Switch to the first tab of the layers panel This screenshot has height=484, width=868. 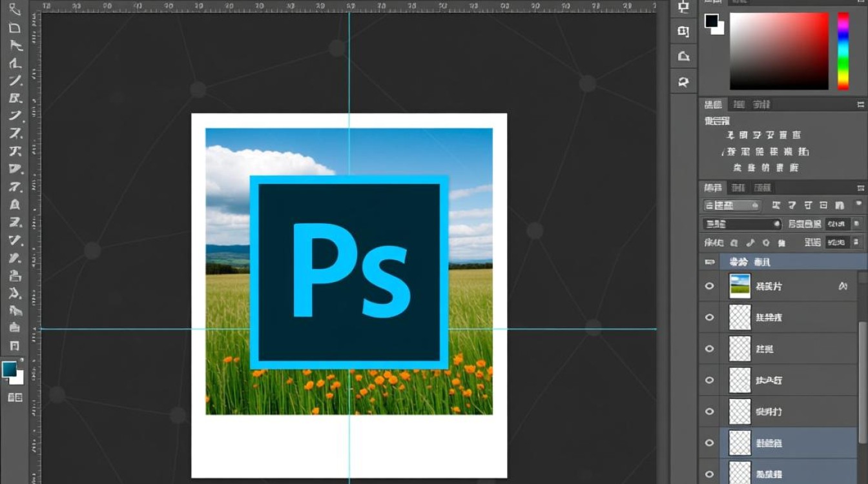click(714, 188)
